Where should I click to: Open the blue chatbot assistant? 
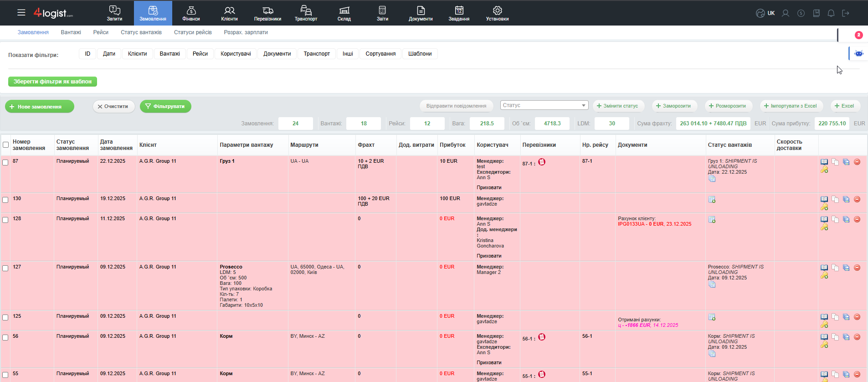point(858,53)
